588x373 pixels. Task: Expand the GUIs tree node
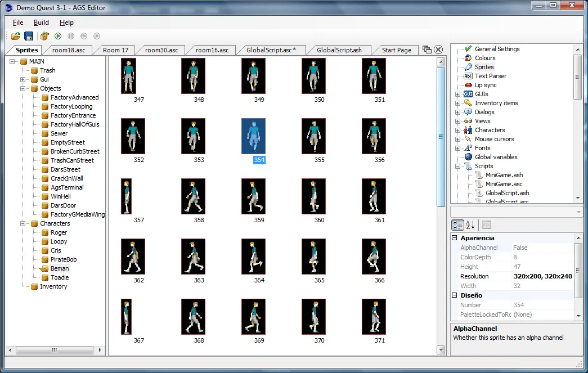pyautogui.click(x=458, y=94)
